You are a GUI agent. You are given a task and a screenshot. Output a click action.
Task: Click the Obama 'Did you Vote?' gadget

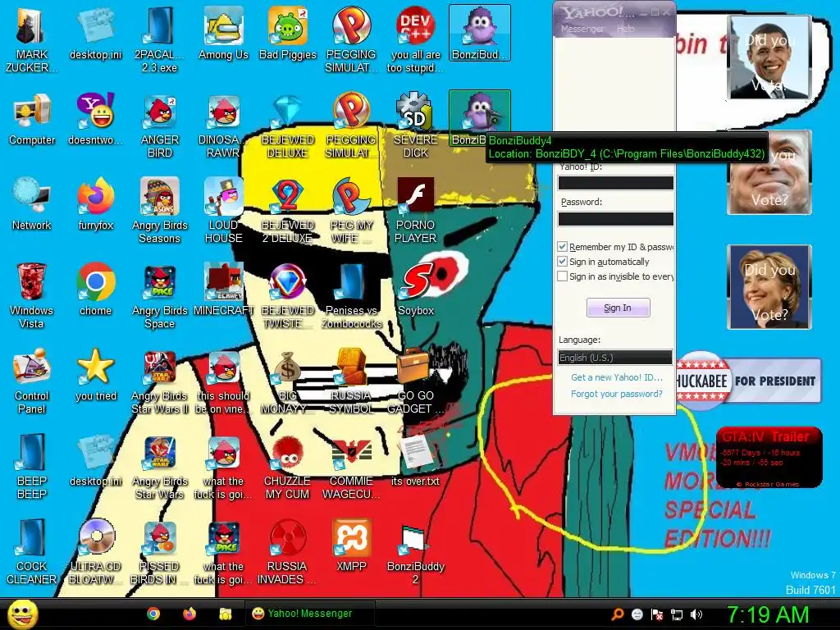(x=769, y=57)
